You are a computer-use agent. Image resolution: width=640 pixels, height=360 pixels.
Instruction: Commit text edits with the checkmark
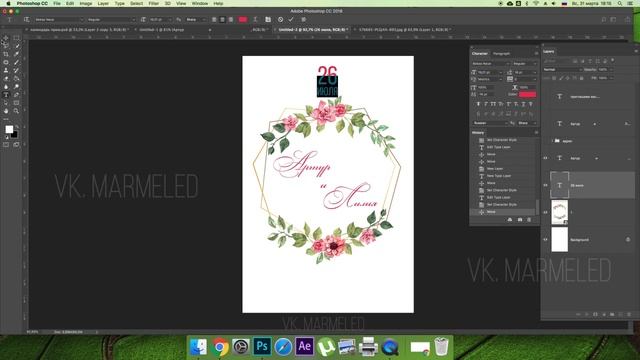pos(291,19)
